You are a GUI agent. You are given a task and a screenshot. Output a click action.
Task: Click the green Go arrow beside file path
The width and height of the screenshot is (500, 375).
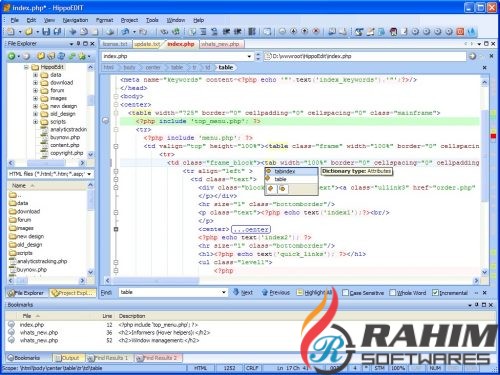[x=472, y=56]
